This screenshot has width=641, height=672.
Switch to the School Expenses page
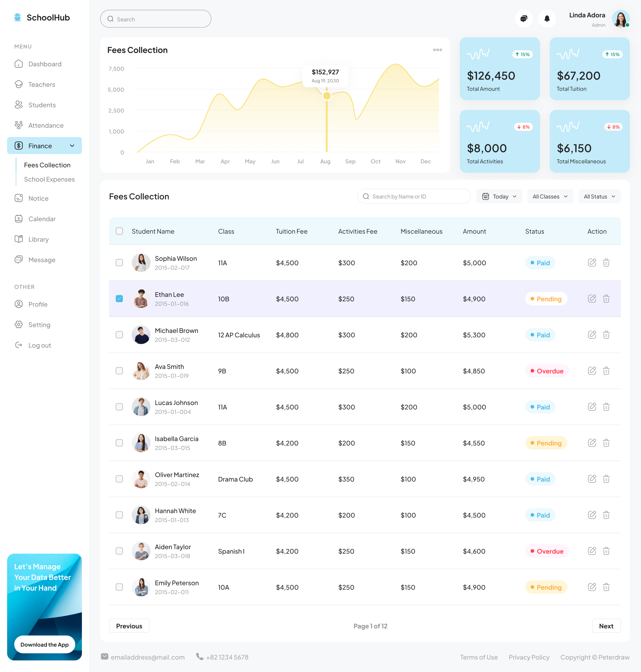click(50, 179)
